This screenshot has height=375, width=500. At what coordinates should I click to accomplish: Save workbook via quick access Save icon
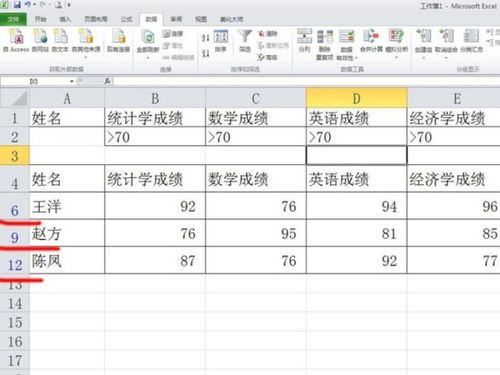(x=17, y=5)
